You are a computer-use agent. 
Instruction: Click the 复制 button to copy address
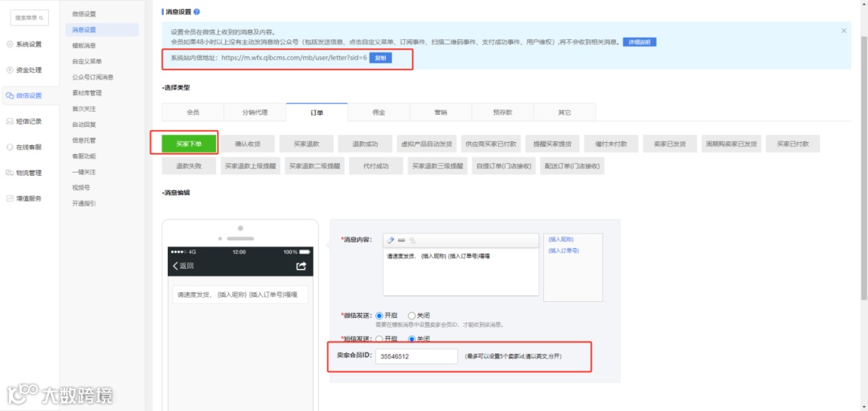pyautogui.click(x=380, y=58)
